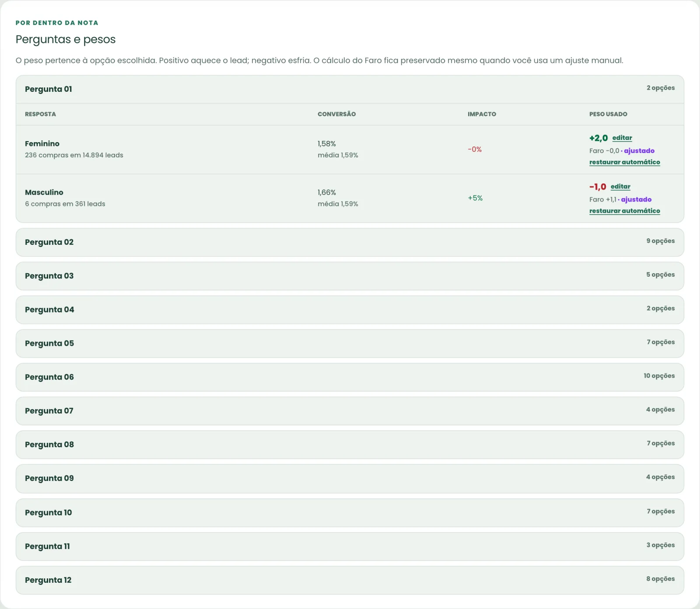Click the CONVERSÃO column header
This screenshot has height=609, width=700.
[x=337, y=114]
